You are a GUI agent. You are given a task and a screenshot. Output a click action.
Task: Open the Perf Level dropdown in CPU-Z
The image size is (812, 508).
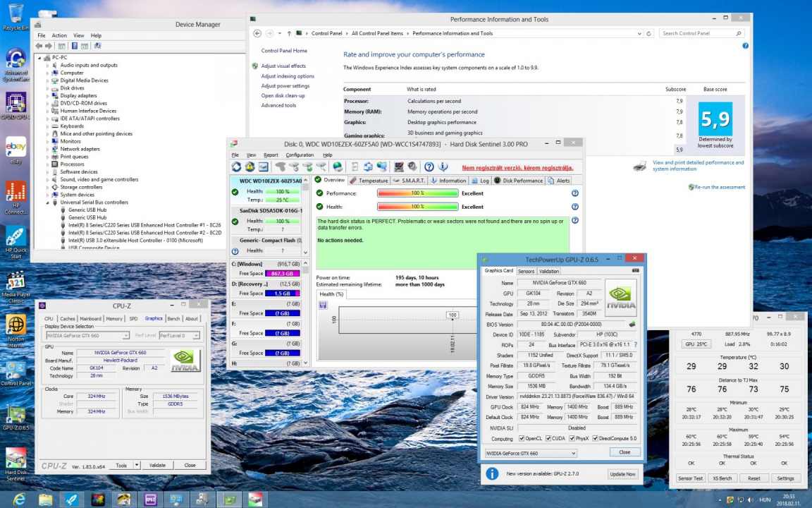(179, 335)
